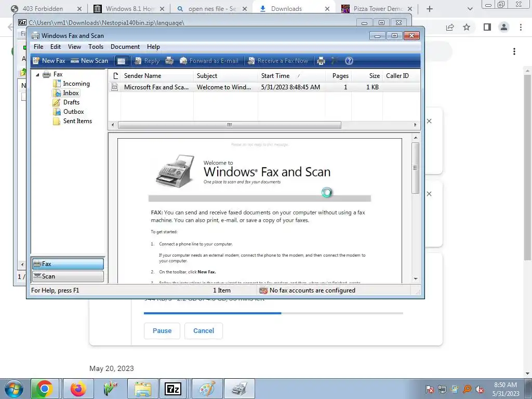
Task: Click the Print icon in the Fax toolbar
Action: click(x=321, y=61)
